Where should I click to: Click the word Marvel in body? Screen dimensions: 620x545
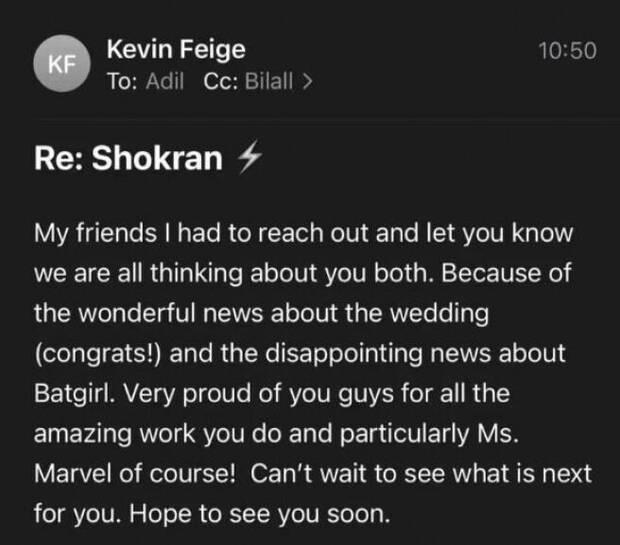point(74,473)
